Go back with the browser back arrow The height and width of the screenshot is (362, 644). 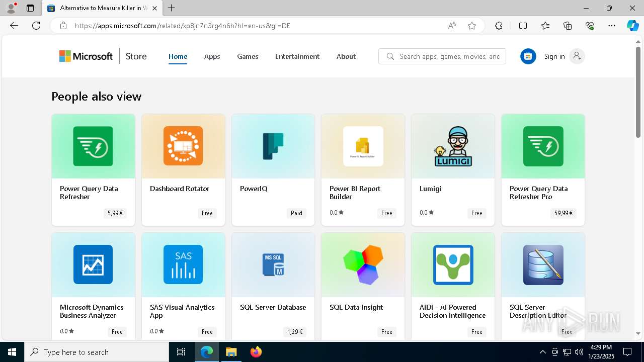point(14,26)
